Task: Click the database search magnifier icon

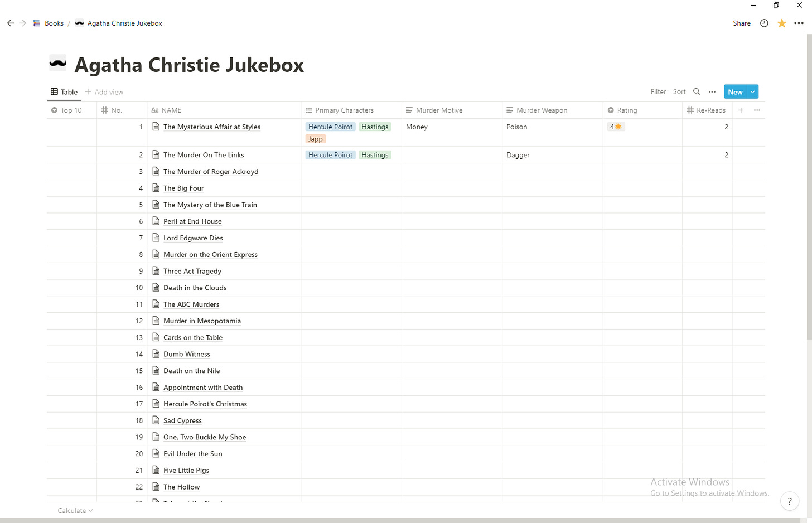Action: 697,91
